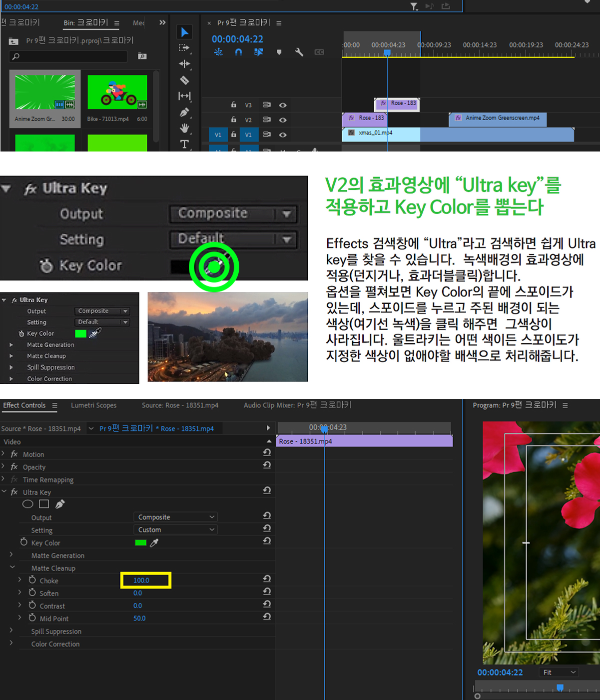Click the filter funnel icon at top

(414, 6)
